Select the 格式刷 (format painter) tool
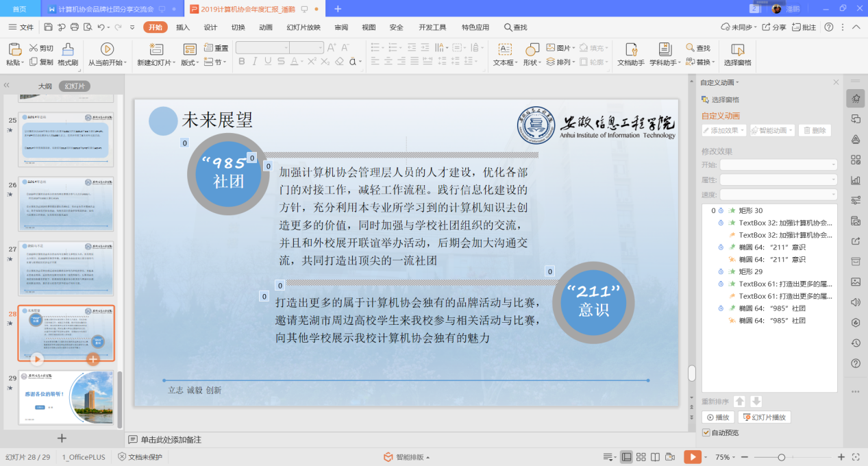868x466 pixels. [x=66, y=54]
